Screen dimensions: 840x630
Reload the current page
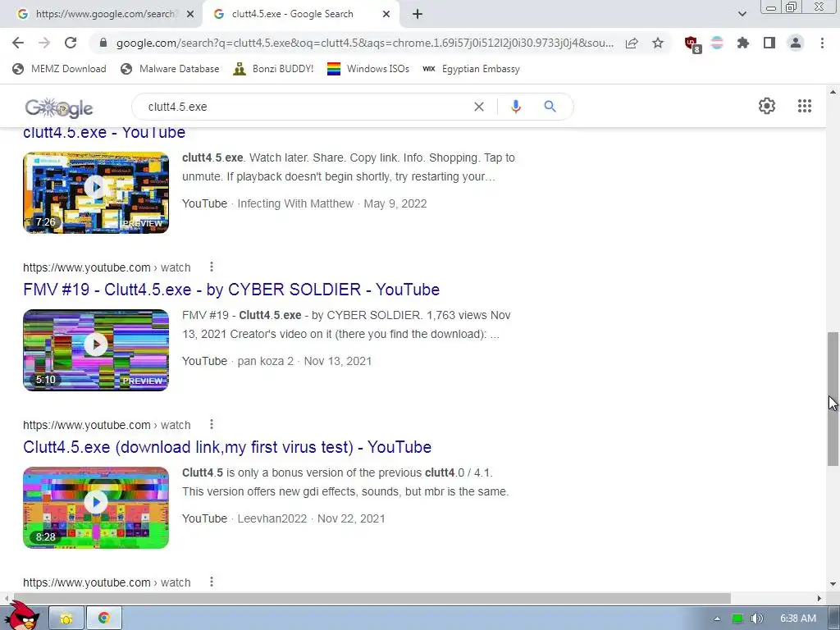[x=71, y=43]
